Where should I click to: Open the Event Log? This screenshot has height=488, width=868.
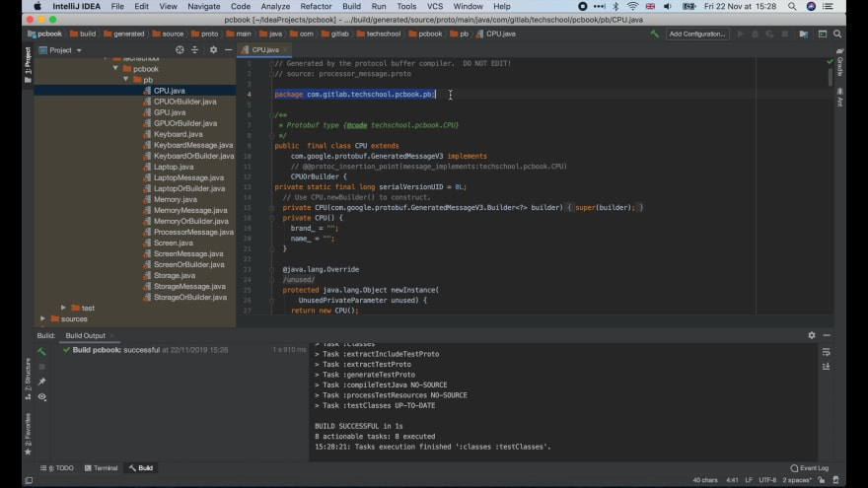pyautogui.click(x=810, y=468)
